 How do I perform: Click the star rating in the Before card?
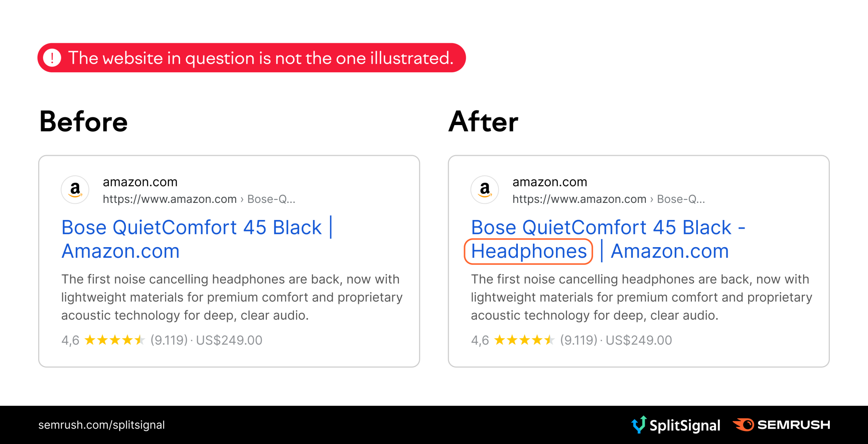tap(115, 340)
